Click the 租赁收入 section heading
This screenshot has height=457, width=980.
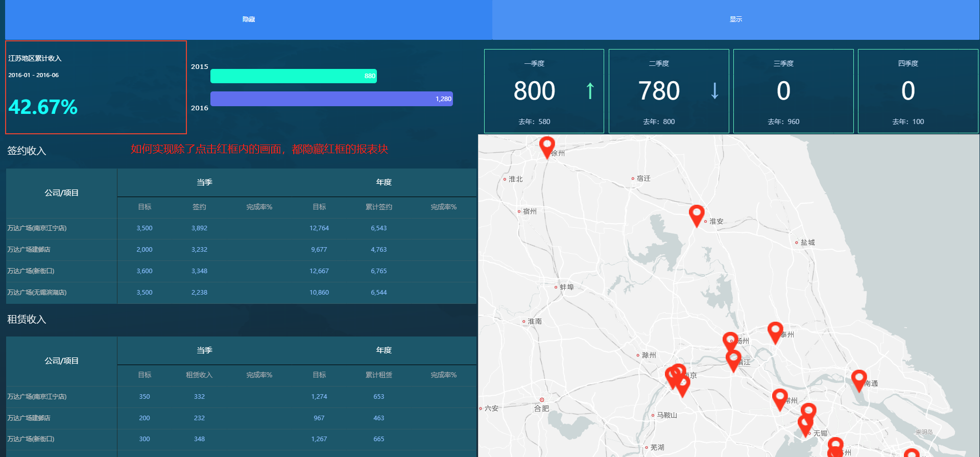27,319
